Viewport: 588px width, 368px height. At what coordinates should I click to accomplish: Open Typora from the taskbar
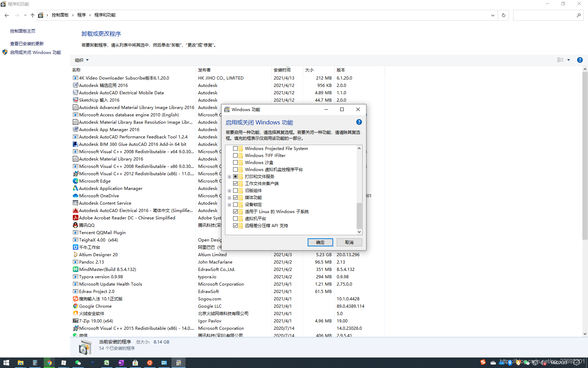(64, 363)
